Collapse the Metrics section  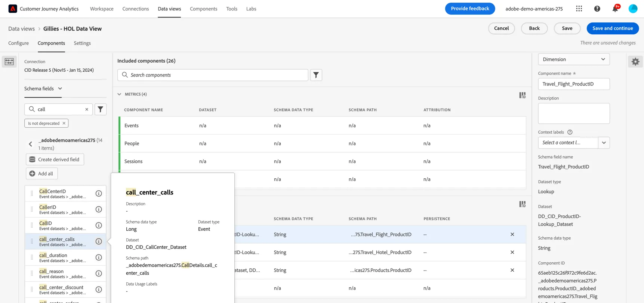[119, 94]
